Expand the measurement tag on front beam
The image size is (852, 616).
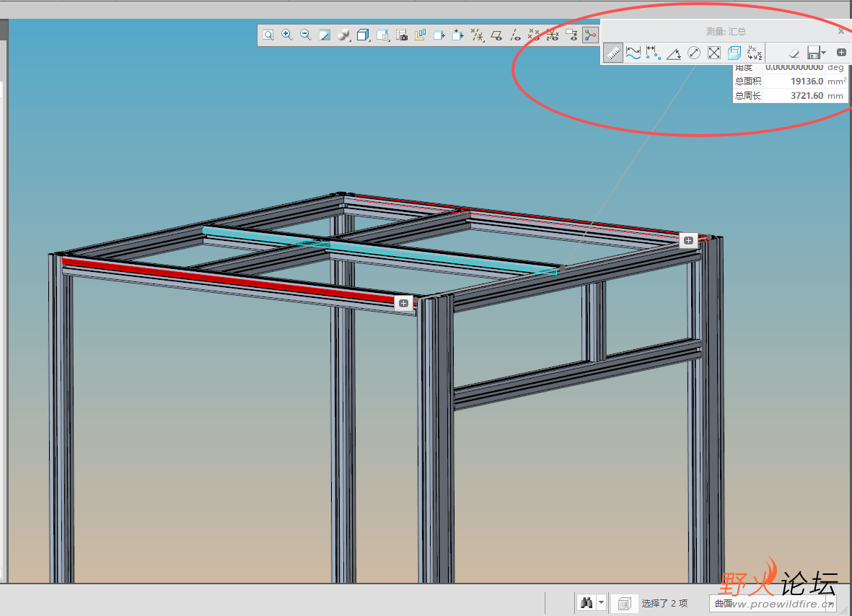click(403, 303)
